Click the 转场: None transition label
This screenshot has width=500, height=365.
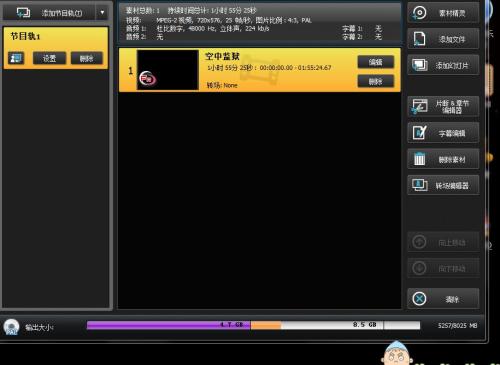click(222, 85)
